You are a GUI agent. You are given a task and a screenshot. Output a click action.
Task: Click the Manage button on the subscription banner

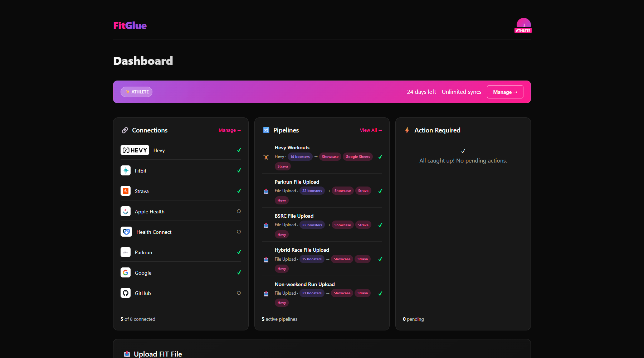pyautogui.click(x=505, y=92)
